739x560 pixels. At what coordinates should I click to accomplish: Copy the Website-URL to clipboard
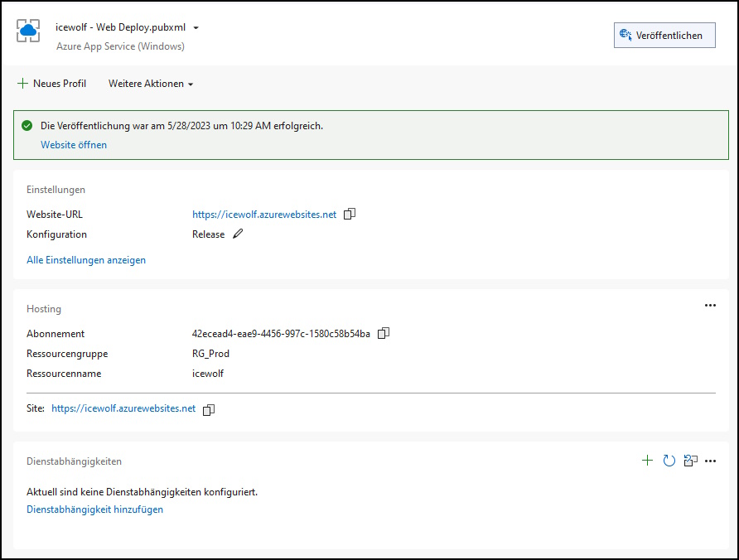350,214
